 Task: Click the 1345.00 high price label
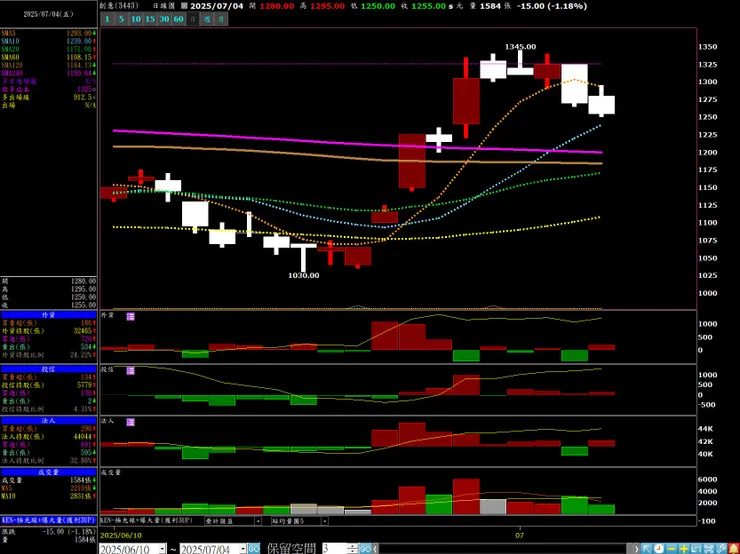click(520, 47)
